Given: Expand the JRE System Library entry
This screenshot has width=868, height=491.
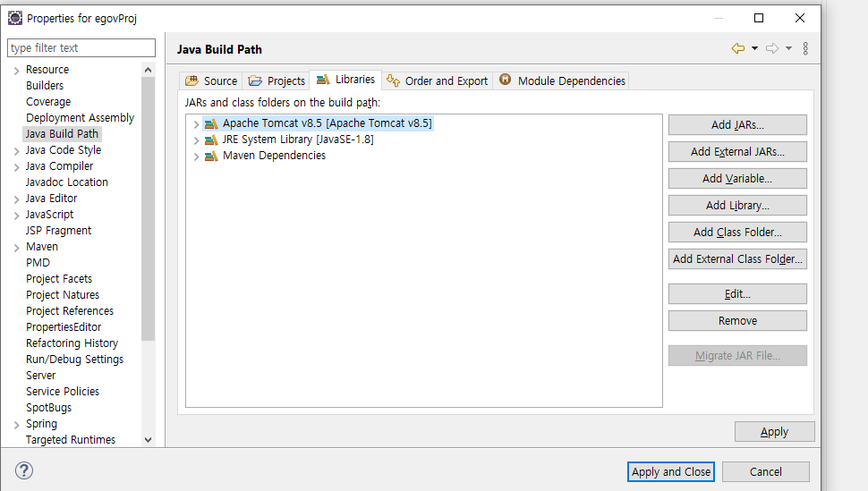Looking at the screenshot, I should (196, 140).
